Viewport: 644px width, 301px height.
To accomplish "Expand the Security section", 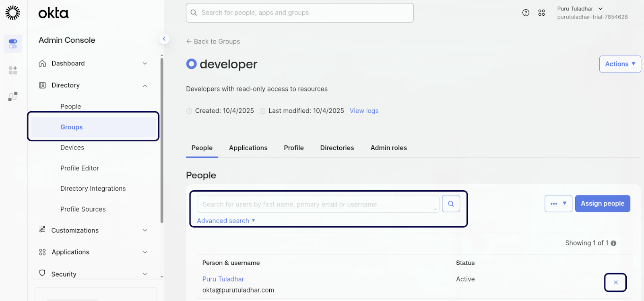I will pos(145,274).
